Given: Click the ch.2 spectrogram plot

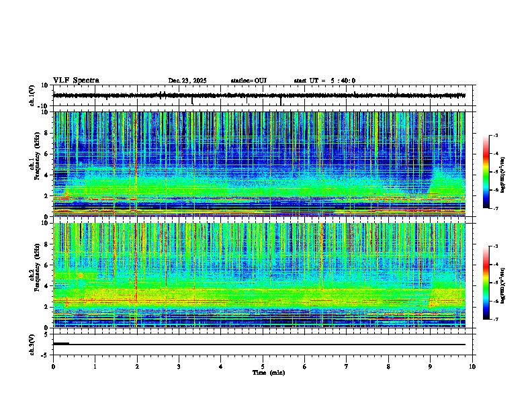Looking at the screenshot, I should click(259, 275).
